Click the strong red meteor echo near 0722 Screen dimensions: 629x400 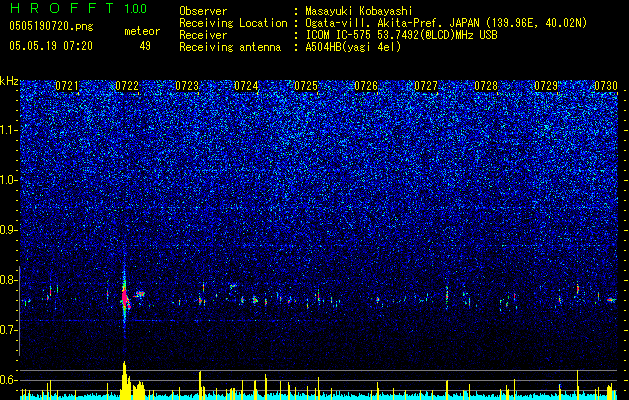[125, 297]
